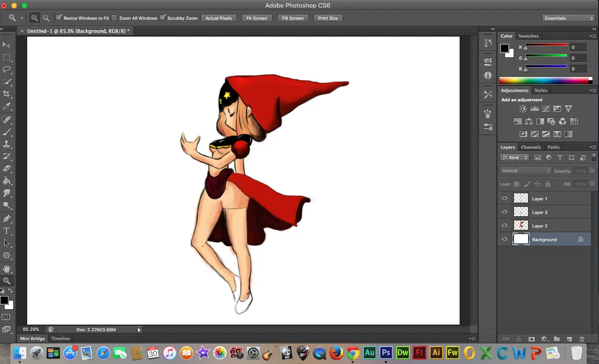Image resolution: width=599 pixels, height=364 pixels.
Task: Add a Curves adjustment
Action: [x=546, y=108]
